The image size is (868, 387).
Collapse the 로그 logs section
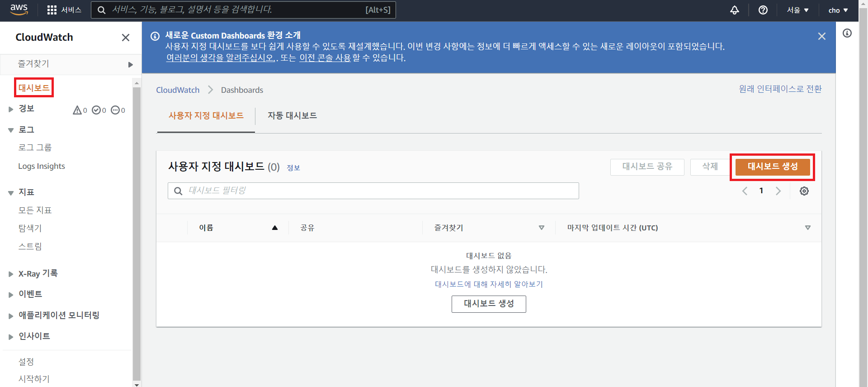[10, 130]
